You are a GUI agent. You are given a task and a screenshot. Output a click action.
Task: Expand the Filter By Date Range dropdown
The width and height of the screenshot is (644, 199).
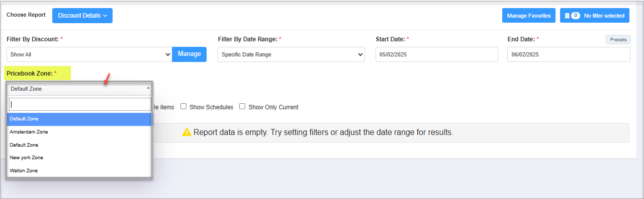click(291, 54)
